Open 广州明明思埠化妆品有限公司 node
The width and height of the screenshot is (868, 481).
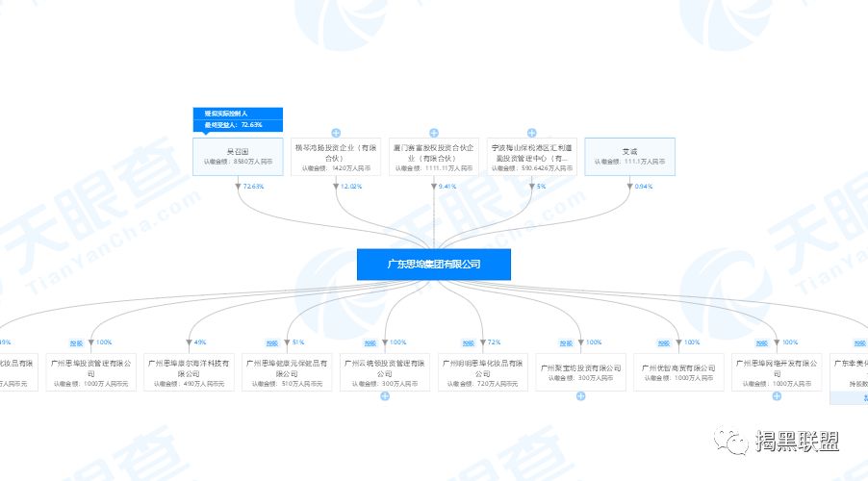(483, 372)
